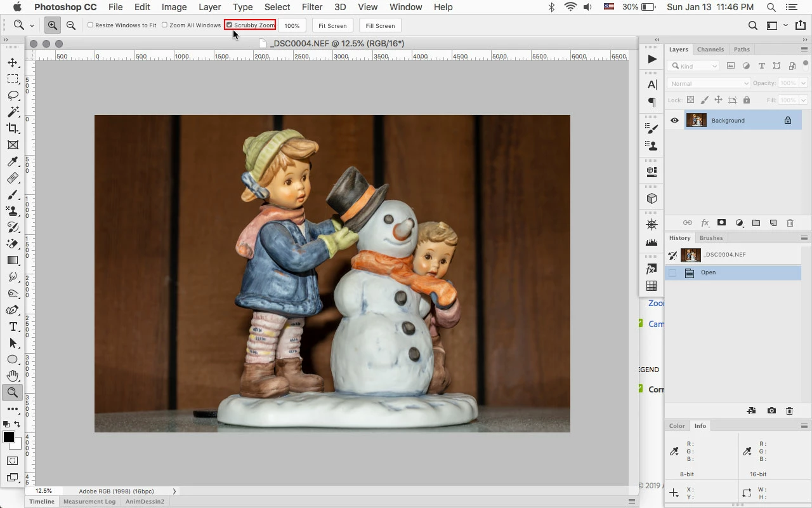812x508 pixels.
Task: Select the History Brush tool
Action: [13, 227]
